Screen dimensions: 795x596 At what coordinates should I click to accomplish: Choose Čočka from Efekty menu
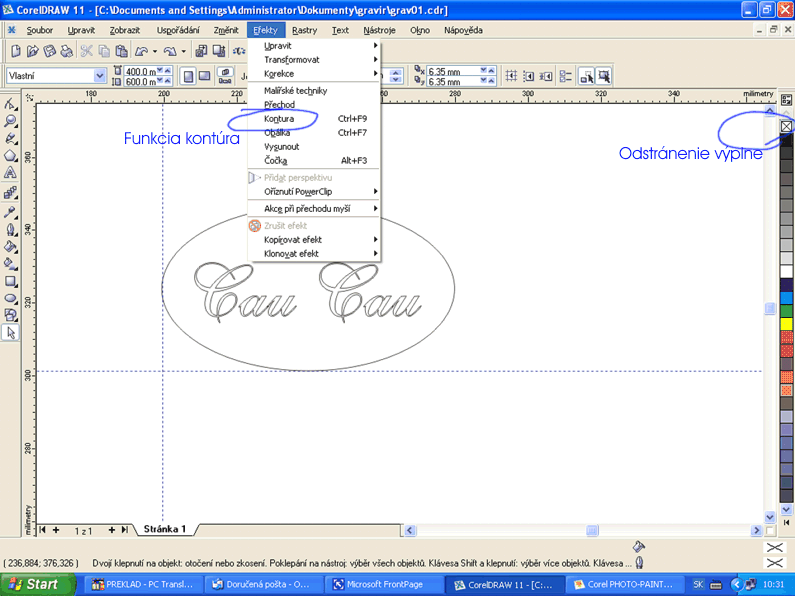[x=314, y=161]
